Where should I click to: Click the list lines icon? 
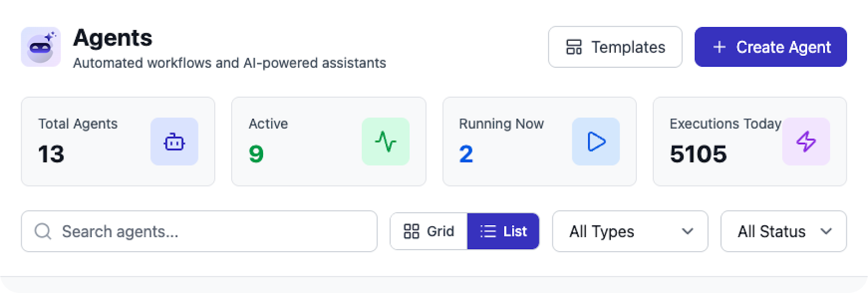(x=488, y=231)
